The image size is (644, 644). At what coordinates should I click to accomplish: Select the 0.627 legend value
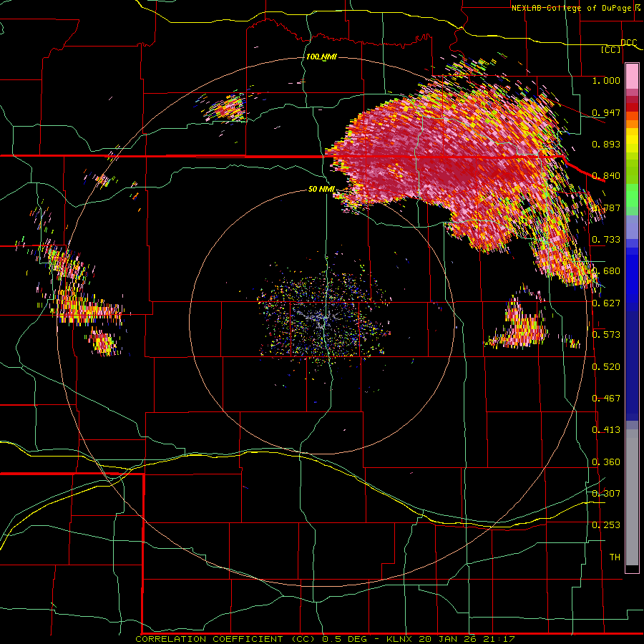606,303
